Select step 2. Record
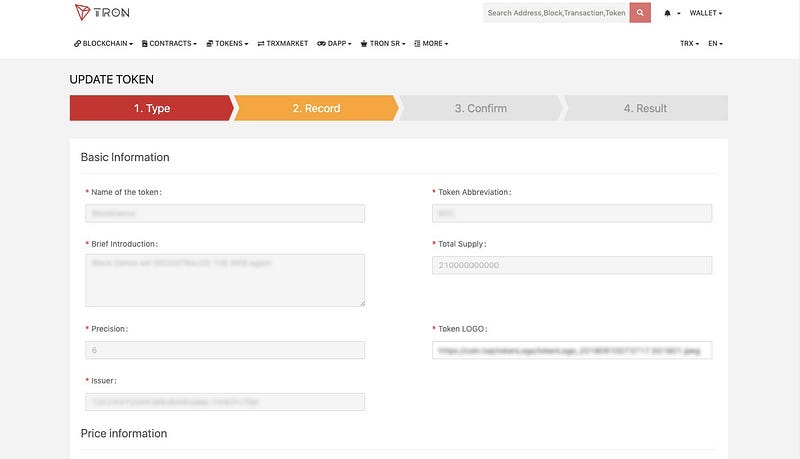The height and width of the screenshot is (459, 800). coord(316,108)
